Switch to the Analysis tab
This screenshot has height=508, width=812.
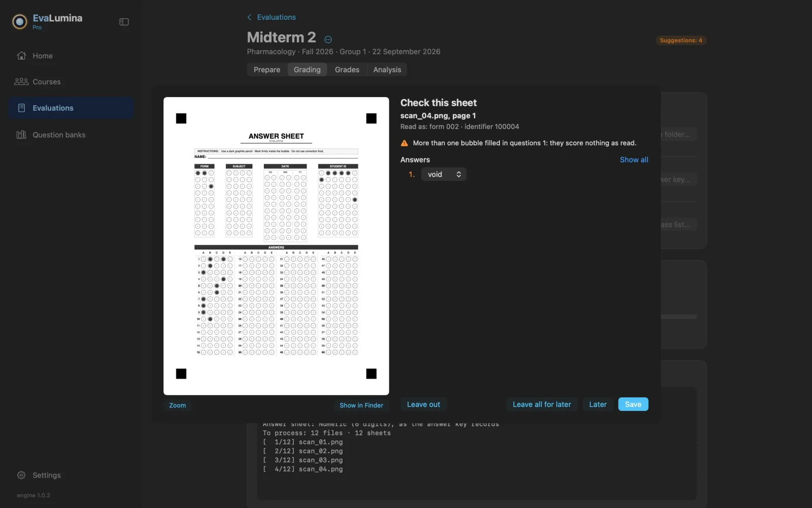click(x=387, y=70)
